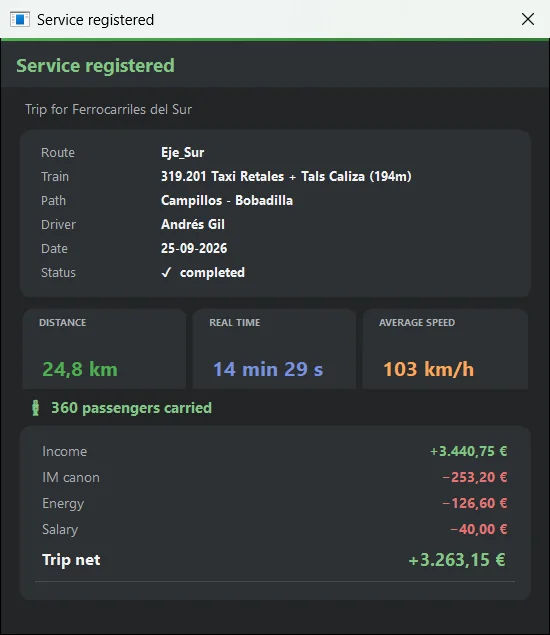This screenshot has height=635, width=550.
Task: Click 'Trip for Ferrocarriles del Sur' text
Action: pyautogui.click(x=109, y=109)
